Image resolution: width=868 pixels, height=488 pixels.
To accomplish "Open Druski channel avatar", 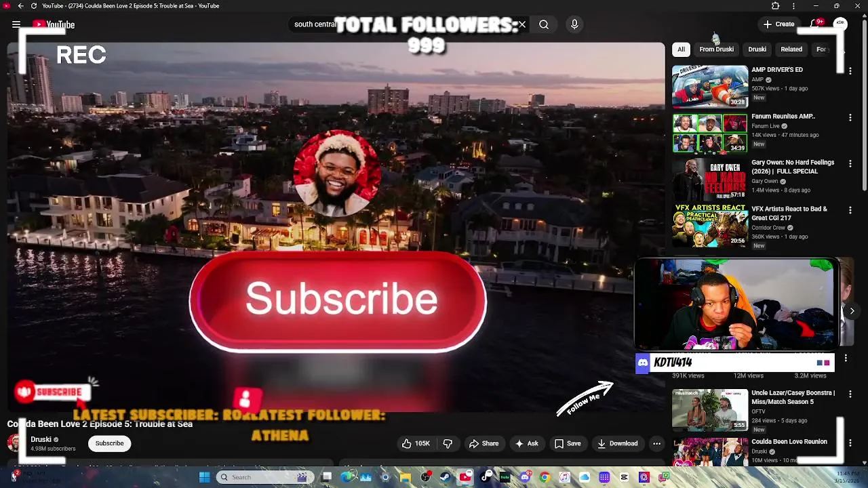I will point(15,443).
